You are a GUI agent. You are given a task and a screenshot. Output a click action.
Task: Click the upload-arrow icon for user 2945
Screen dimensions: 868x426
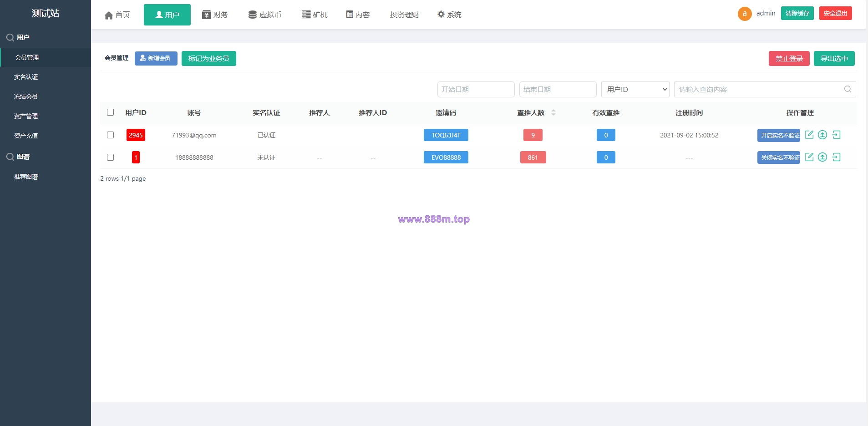tap(822, 135)
